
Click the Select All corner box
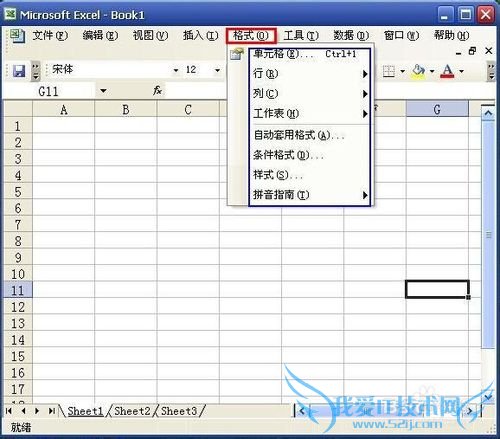(18, 109)
